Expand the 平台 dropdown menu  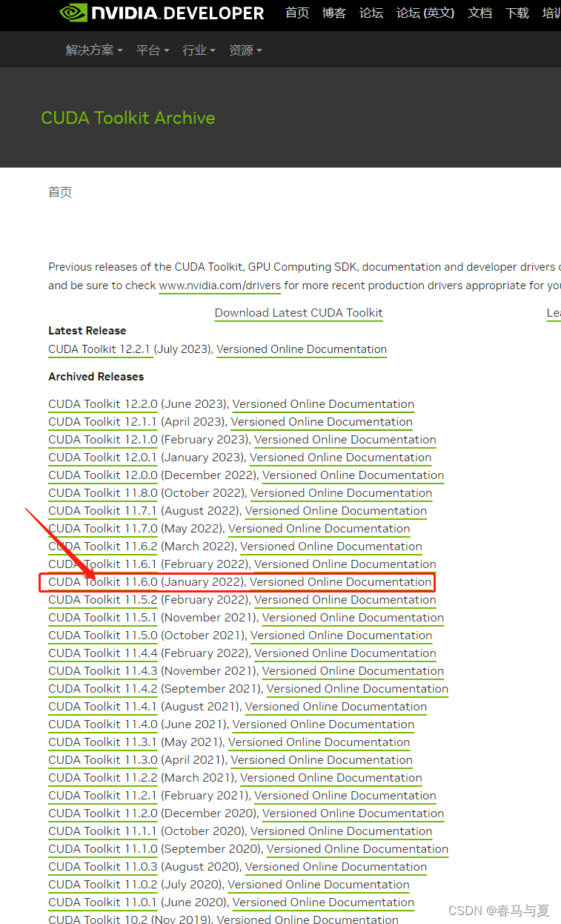153,50
